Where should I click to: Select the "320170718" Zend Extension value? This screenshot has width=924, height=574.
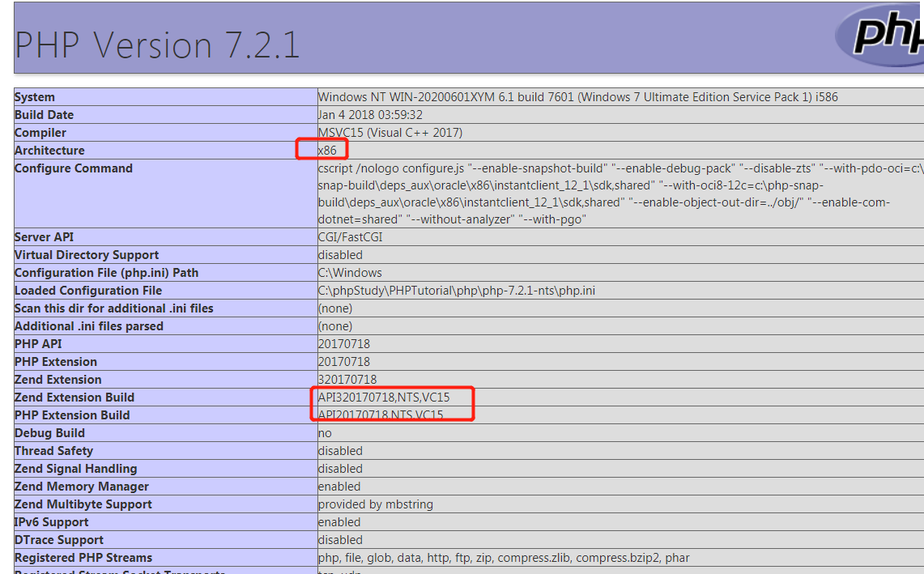coord(347,380)
